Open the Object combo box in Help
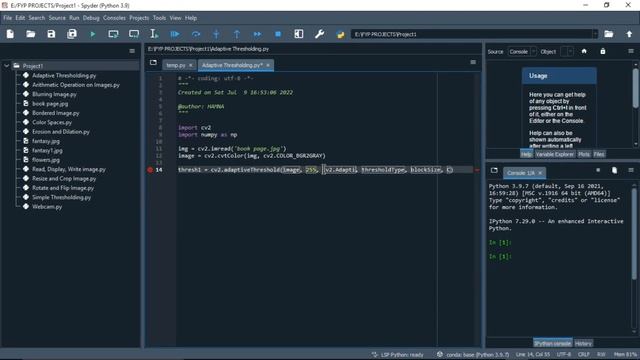This screenshot has height=360, width=640. tap(567, 52)
